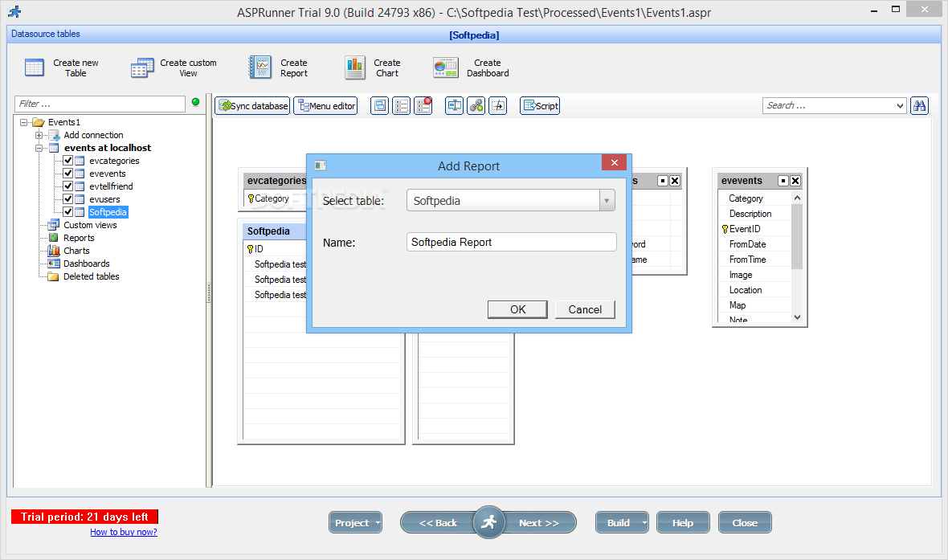Click OK in the Add Report dialog

517,309
